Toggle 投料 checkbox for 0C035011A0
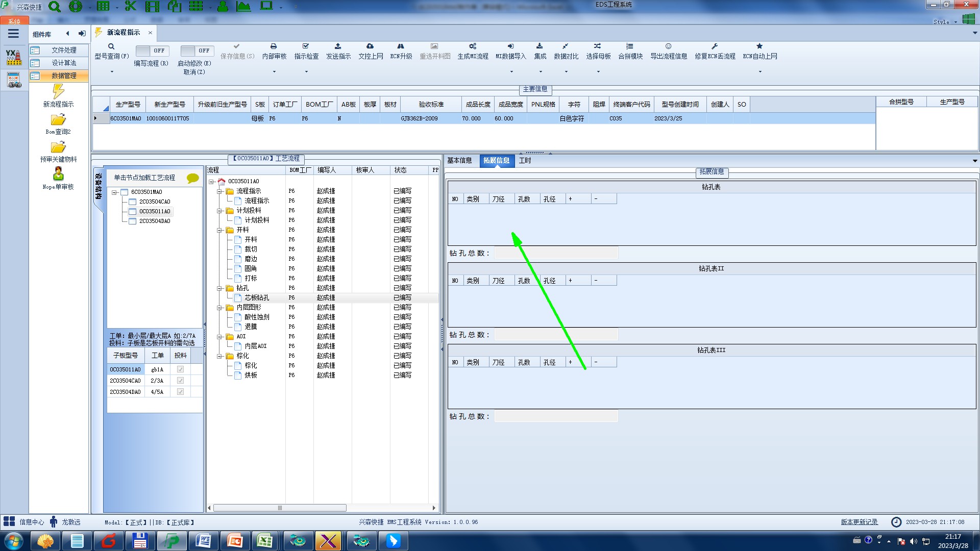Screen dimensions: 980x551 [180, 369]
